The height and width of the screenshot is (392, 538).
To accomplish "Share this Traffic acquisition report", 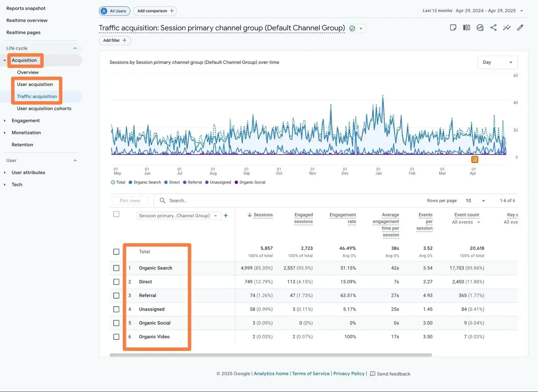I will 493,27.
